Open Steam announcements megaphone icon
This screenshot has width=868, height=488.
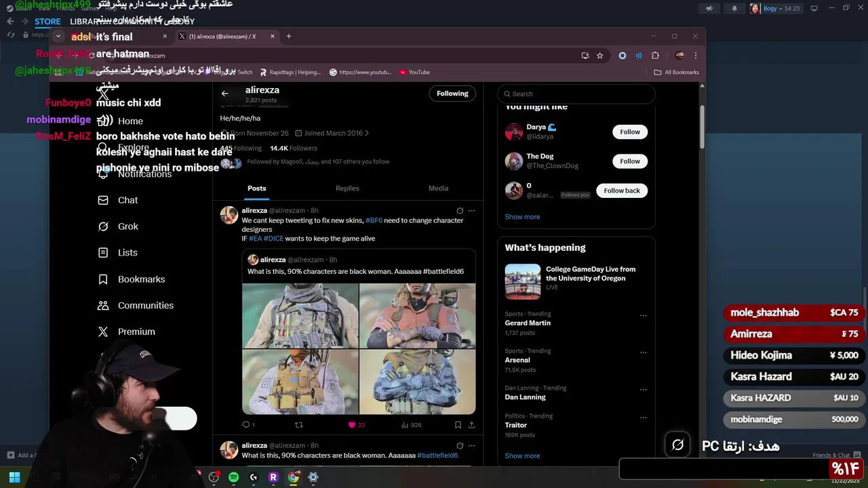point(709,8)
